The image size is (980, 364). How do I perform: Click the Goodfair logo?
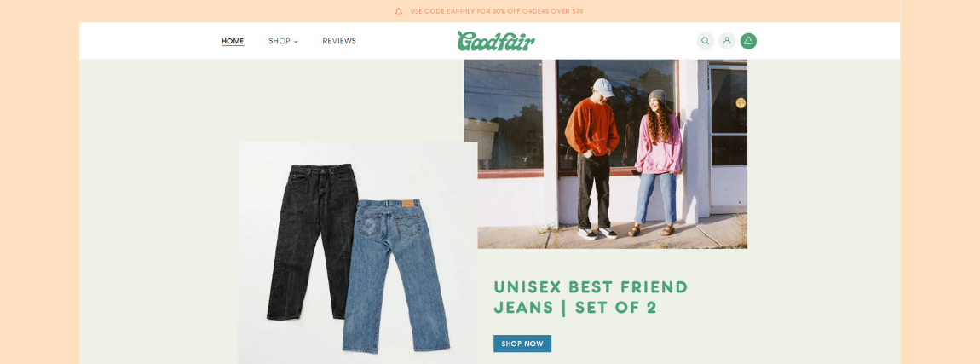496,41
